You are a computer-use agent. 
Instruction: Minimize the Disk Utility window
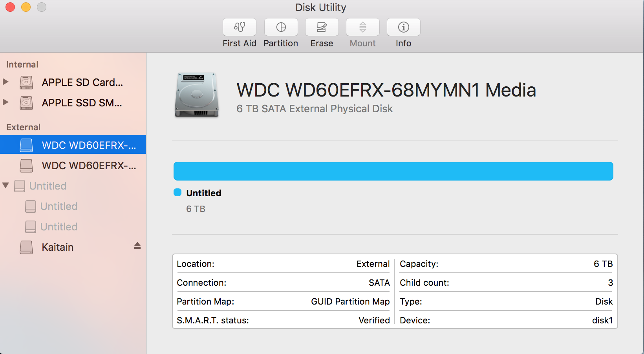[26, 7]
